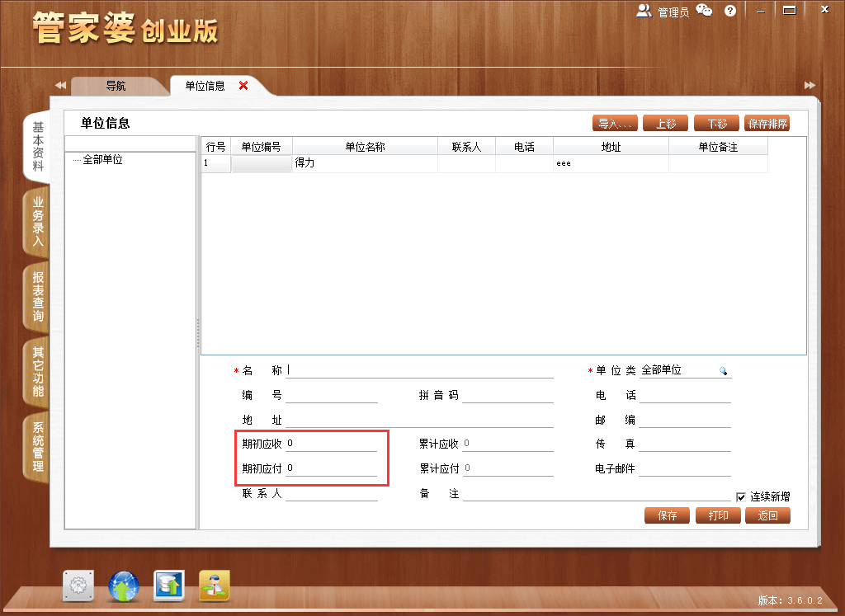845x616 pixels.
Task: Open the database backup icon at the bottom
Action: pyautogui.click(x=168, y=585)
